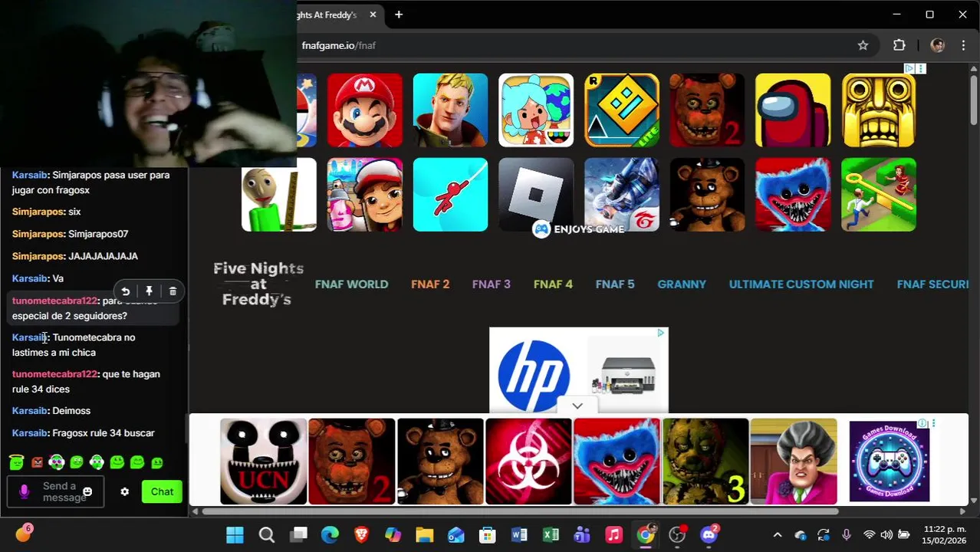Pin the hovered chat message
This screenshot has width=980, height=552.
(x=149, y=291)
